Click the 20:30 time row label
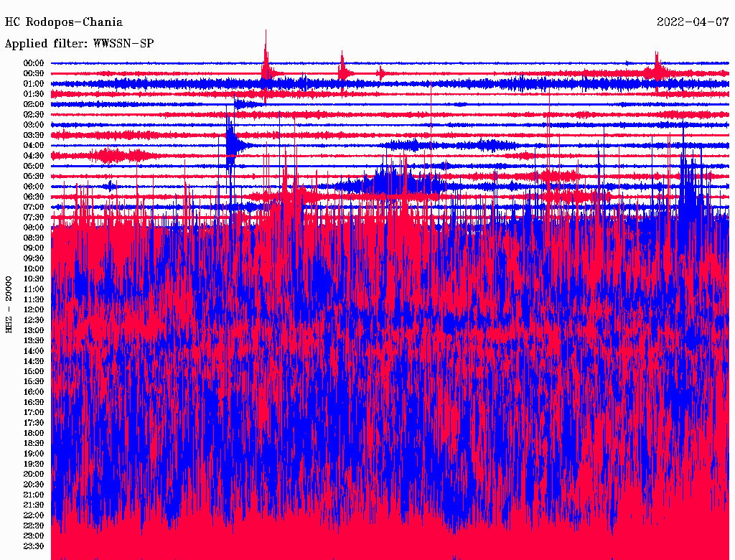 (34, 485)
